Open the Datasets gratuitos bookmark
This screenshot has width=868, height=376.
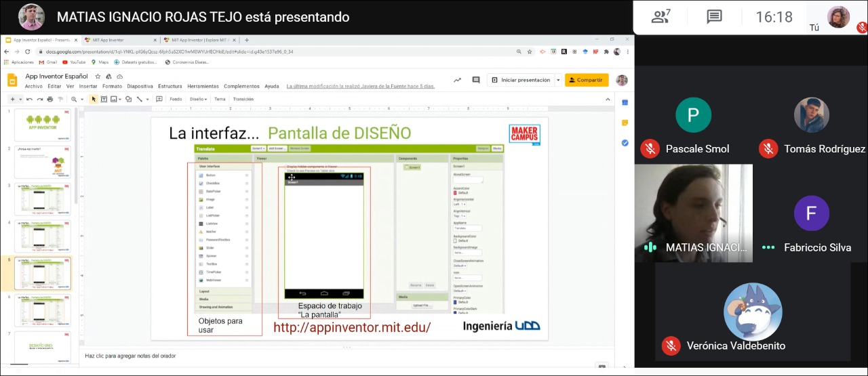pos(135,62)
